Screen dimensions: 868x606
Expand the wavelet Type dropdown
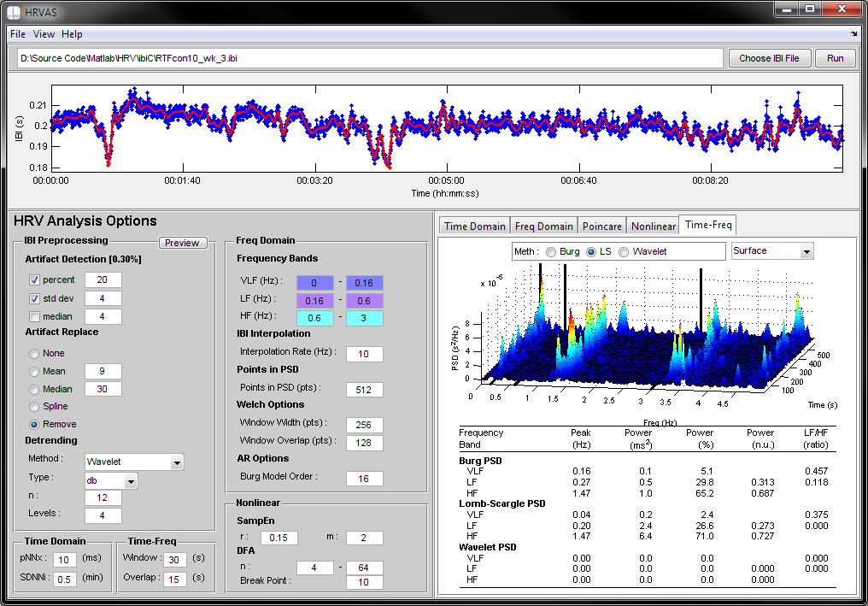(x=130, y=481)
